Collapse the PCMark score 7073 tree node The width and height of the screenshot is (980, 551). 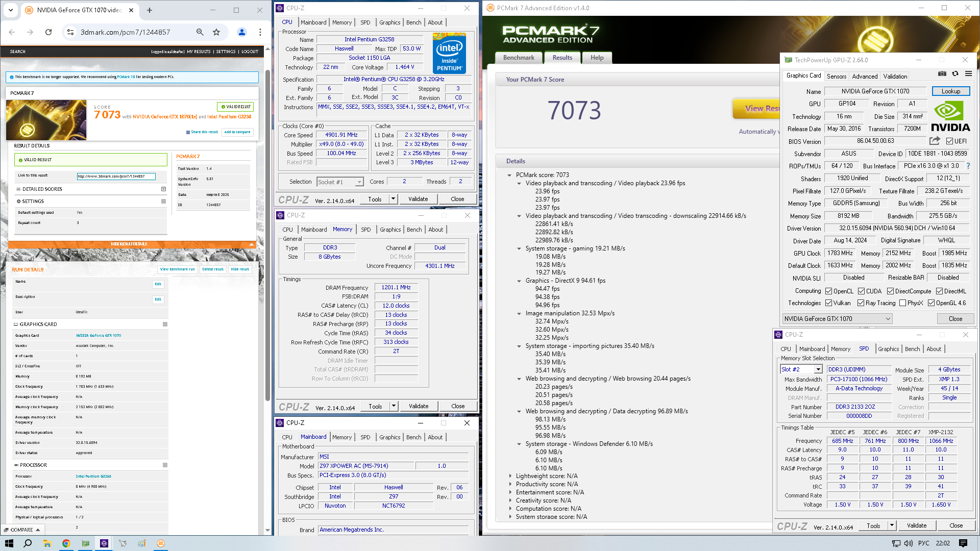(x=509, y=175)
